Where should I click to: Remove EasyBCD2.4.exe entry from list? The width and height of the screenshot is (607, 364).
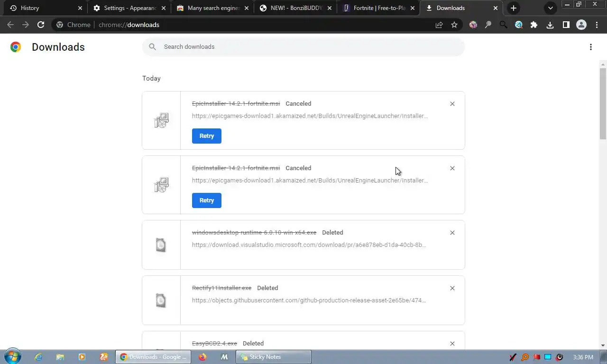tap(452, 344)
